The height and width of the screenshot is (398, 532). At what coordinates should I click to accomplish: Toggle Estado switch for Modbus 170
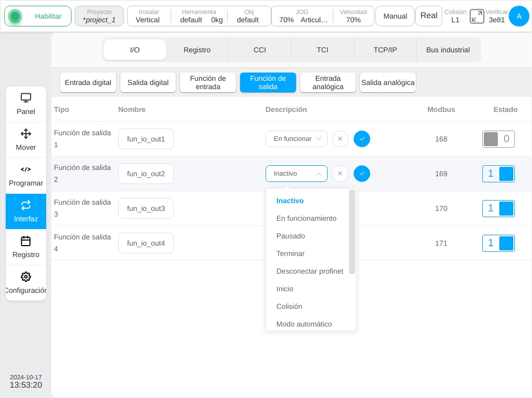[x=498, y=208]
